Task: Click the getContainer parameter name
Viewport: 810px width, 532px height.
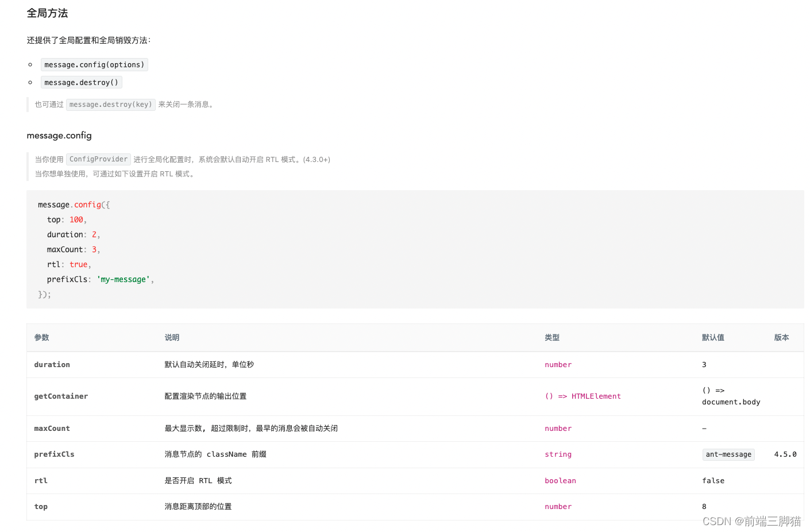Action: tap(61, 396)
